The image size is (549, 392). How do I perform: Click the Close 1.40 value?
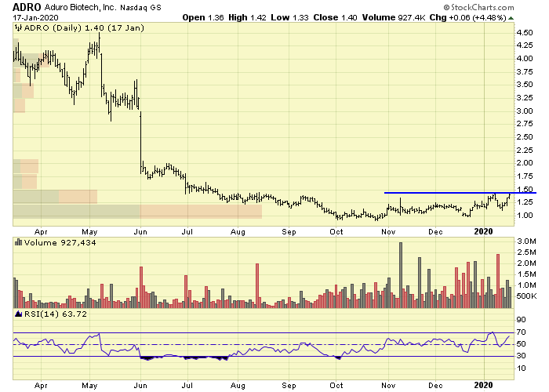pos(336,17)
